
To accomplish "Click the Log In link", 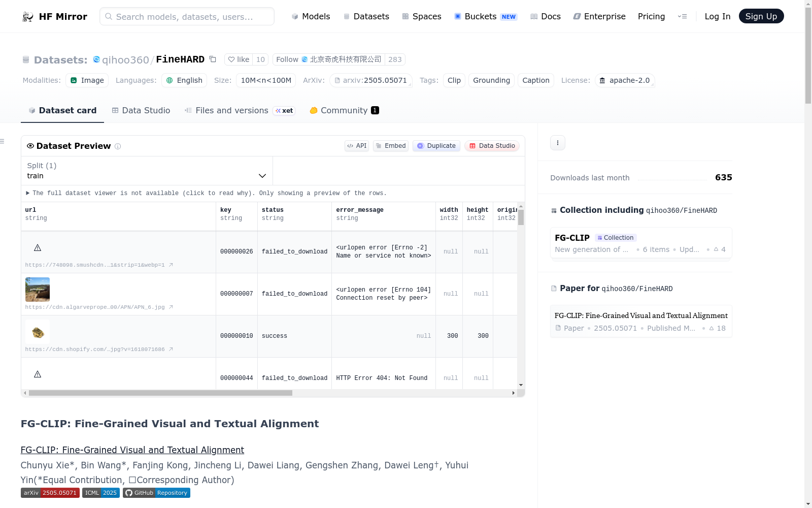I will (x=718, y=16).
